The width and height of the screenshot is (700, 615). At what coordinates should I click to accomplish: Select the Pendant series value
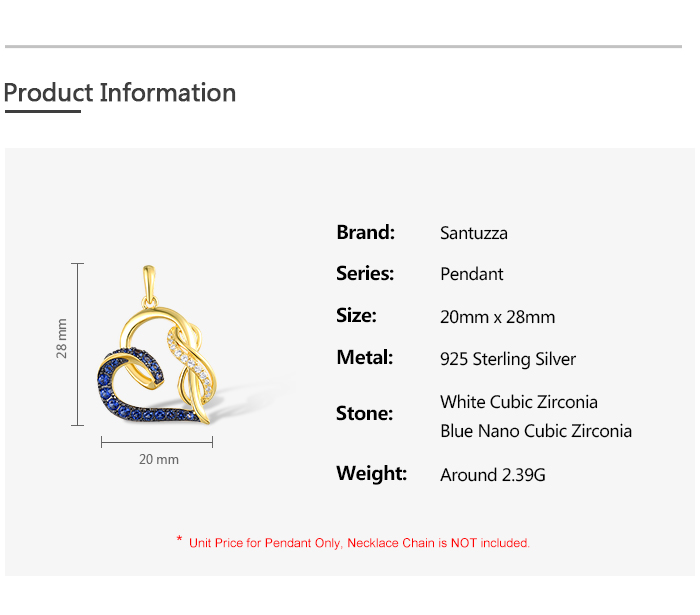click(472, 274)
